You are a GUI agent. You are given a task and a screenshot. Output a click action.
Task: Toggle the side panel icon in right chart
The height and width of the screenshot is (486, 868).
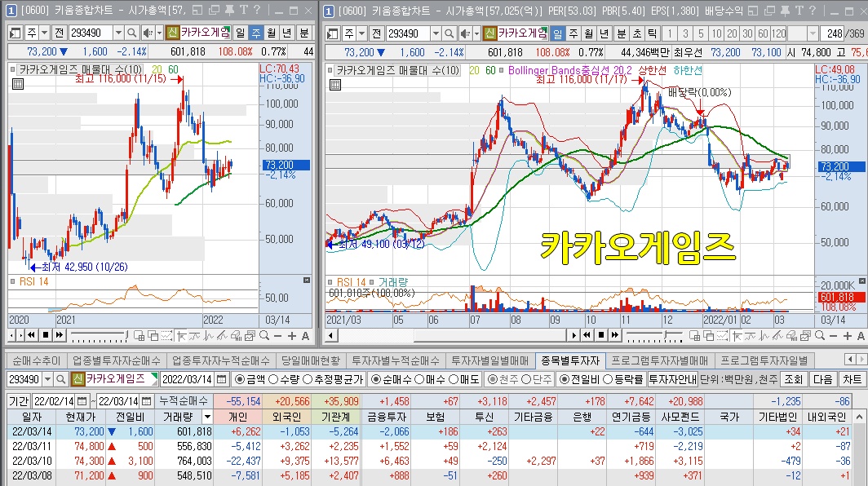(x=332, y=33)
